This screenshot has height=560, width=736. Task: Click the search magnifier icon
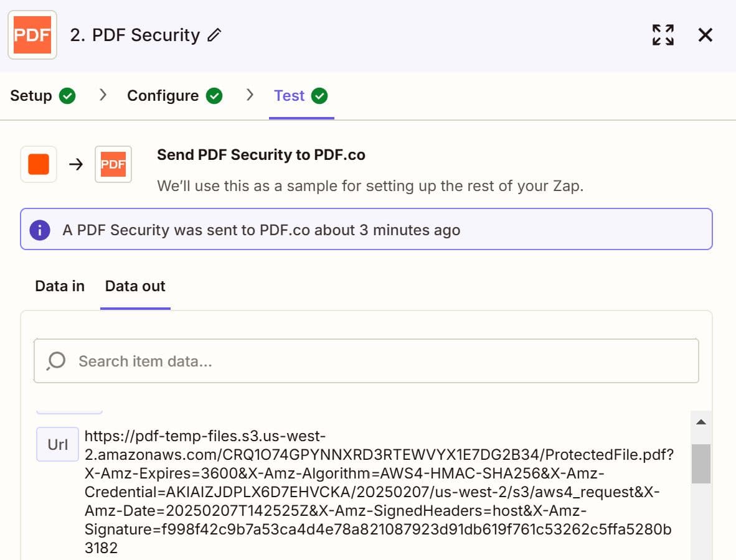click(x=55, y=360)
